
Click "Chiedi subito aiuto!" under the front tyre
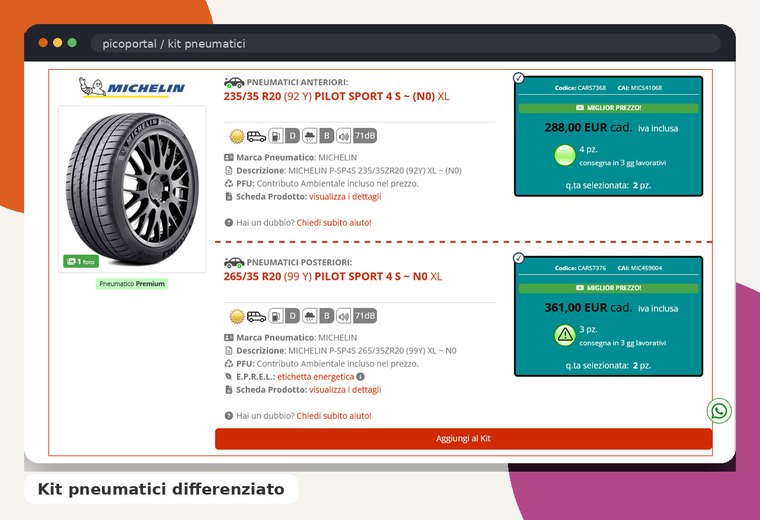point(334,223)
